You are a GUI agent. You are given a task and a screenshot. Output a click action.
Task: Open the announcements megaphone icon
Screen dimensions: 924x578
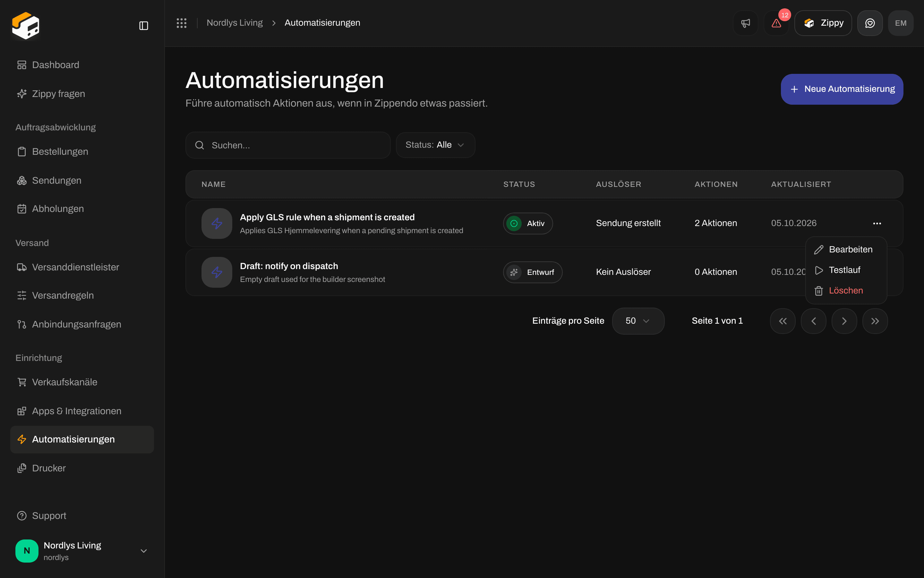[745, 23]
